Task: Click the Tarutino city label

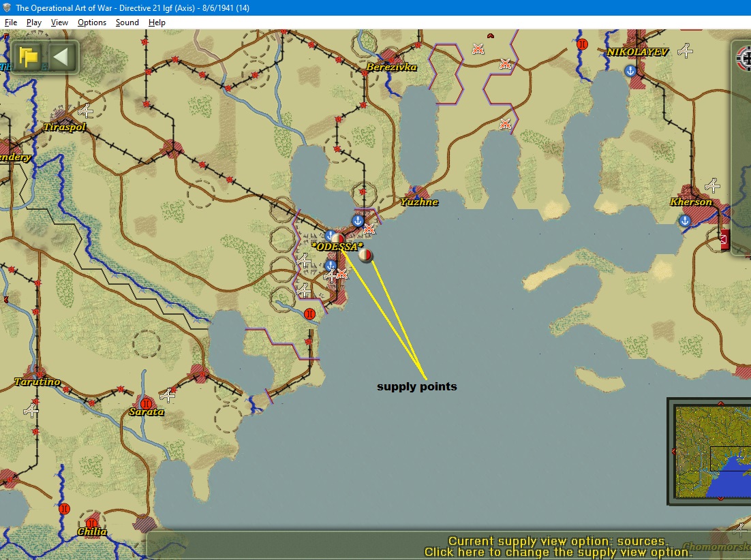Action: (37, 382)
